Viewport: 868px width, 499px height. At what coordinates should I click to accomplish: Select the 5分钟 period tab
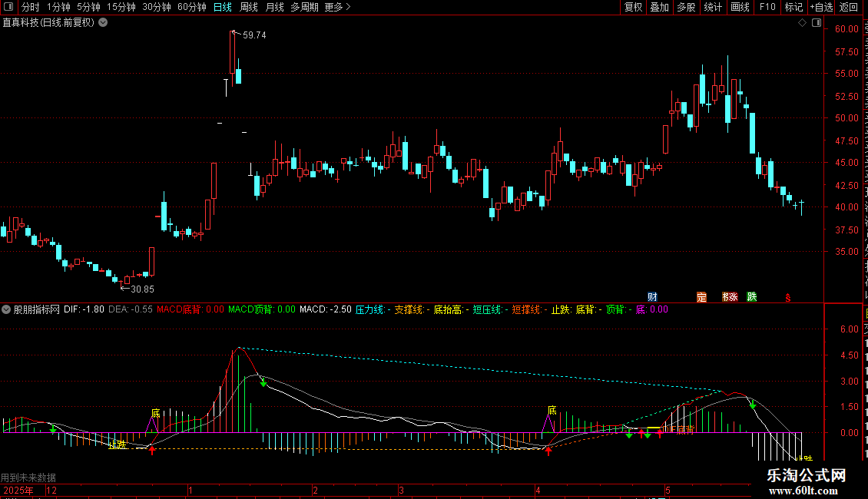coord(88,7)
